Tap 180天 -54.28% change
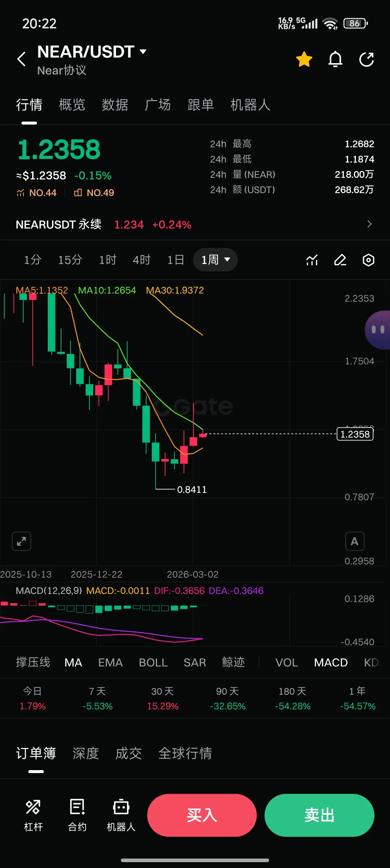 [292, 699]
